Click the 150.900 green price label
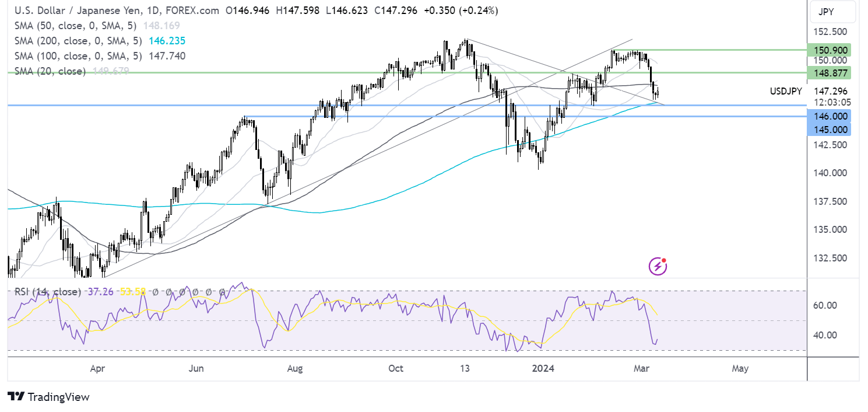This screenshot has height=412, width=868. [x=829, y=50]
